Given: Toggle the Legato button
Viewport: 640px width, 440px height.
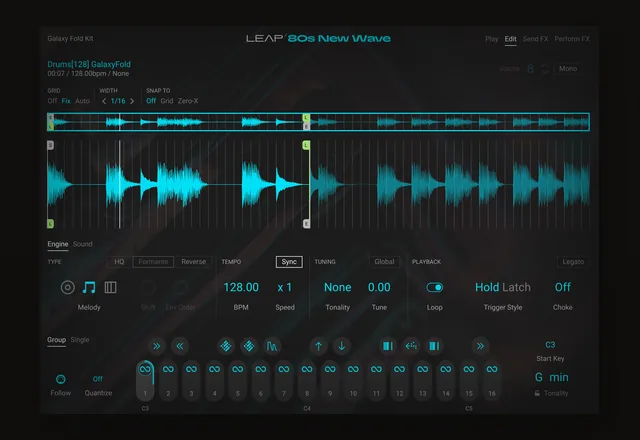Looking at the screenshot, I should (573, 262).
